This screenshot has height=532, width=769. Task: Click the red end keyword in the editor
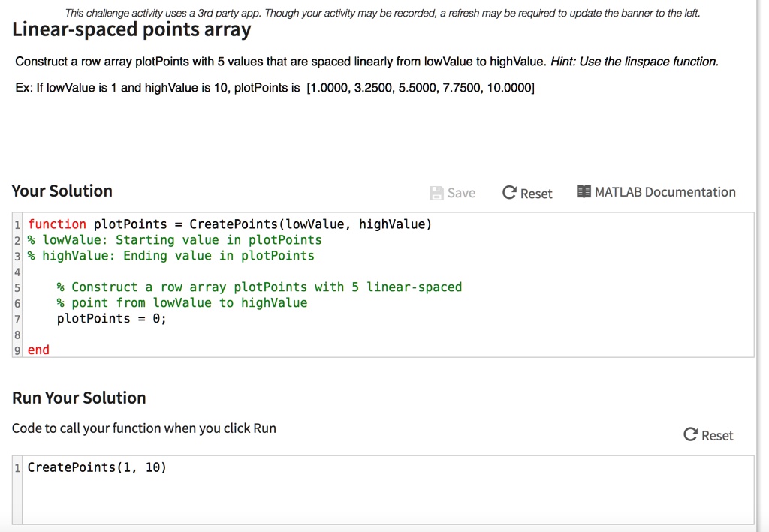pyautogui.click(x=38, y=350)
